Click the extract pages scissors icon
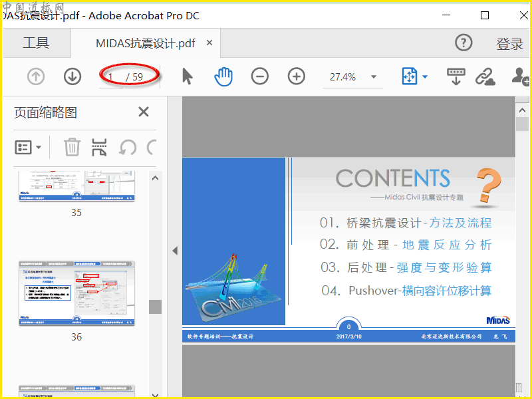This screenshot has height=399, width=532. coord(99,147)
